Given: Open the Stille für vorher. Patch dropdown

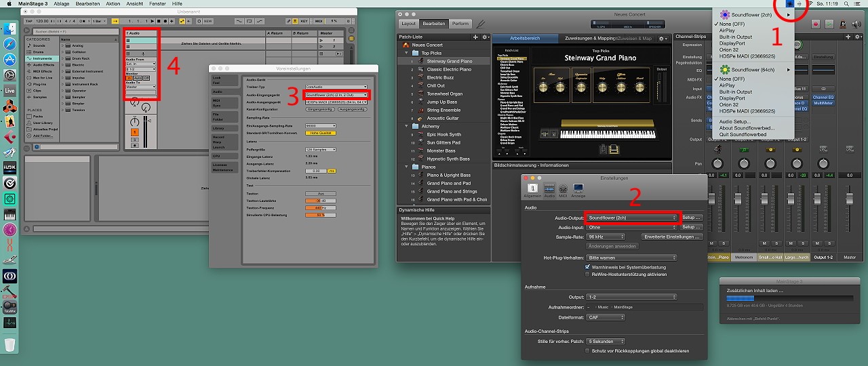Looking at the screenshot, I should point(606,342).
